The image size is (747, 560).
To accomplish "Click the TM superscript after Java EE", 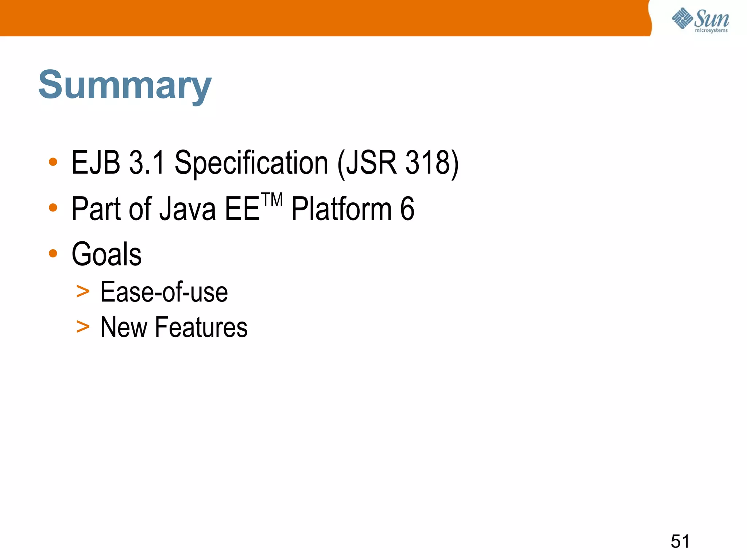I will point(272,200).
